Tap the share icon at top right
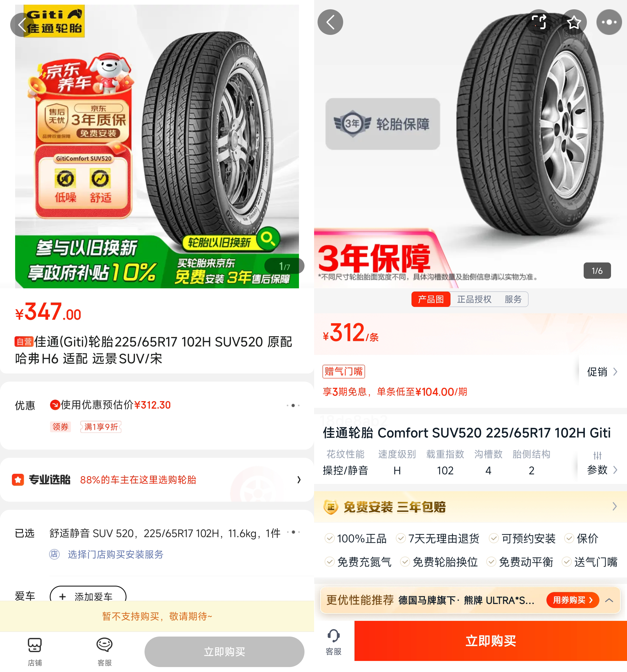Image resolution: width=627 pixels, height=672 pixels. (539, 22)
